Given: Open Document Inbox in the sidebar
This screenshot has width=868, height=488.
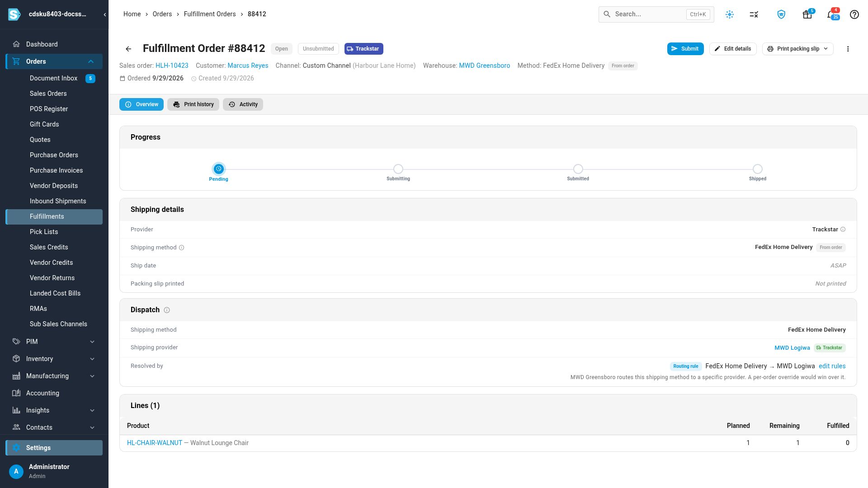Looking at the screenshot, I should 54,78.
